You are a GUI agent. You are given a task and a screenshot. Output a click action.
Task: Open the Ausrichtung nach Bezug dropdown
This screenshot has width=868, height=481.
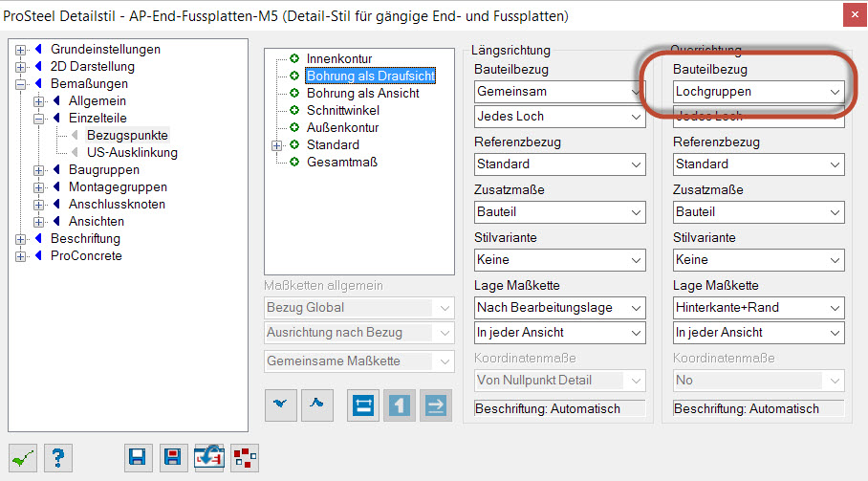(x=359, y=333)
